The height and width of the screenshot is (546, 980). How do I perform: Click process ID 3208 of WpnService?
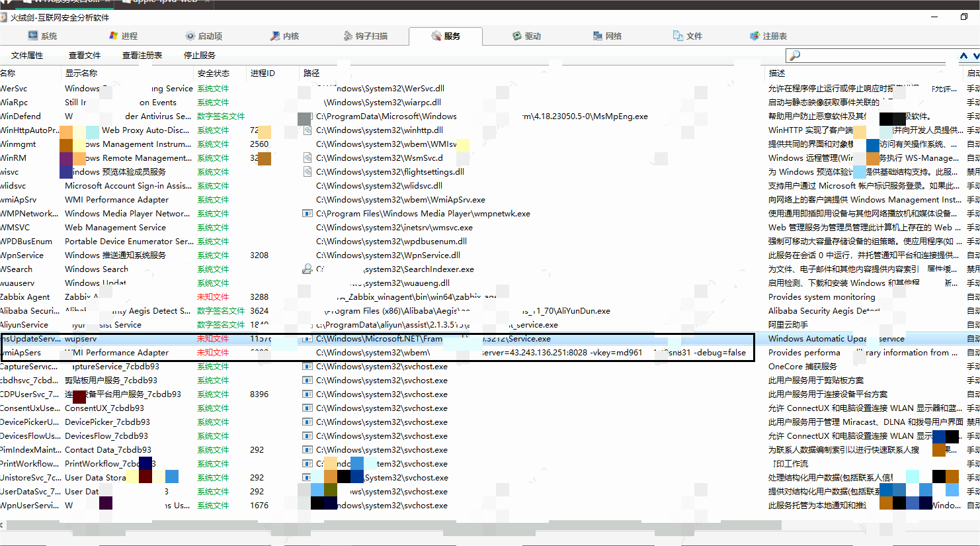259,255
